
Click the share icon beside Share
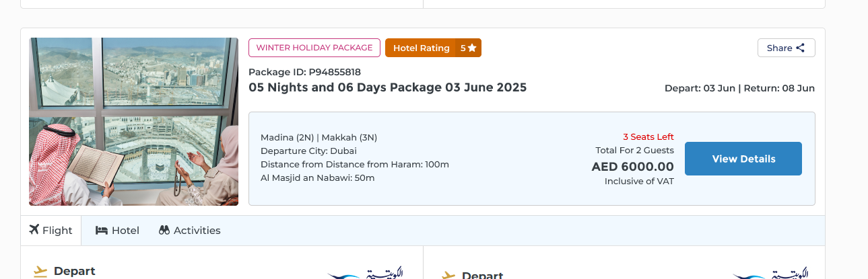801,48
